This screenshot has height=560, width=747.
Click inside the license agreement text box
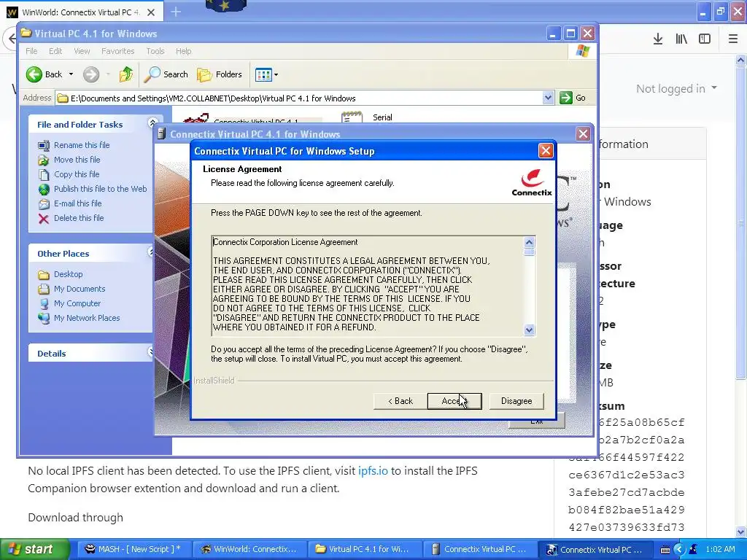(368, 285)
